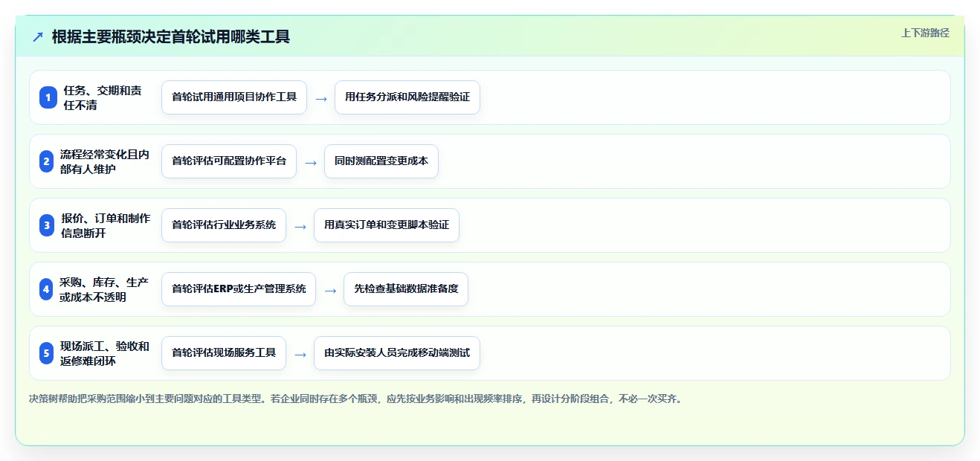Click the text 采购、库存、生产或成本不透明

point(104,289)
